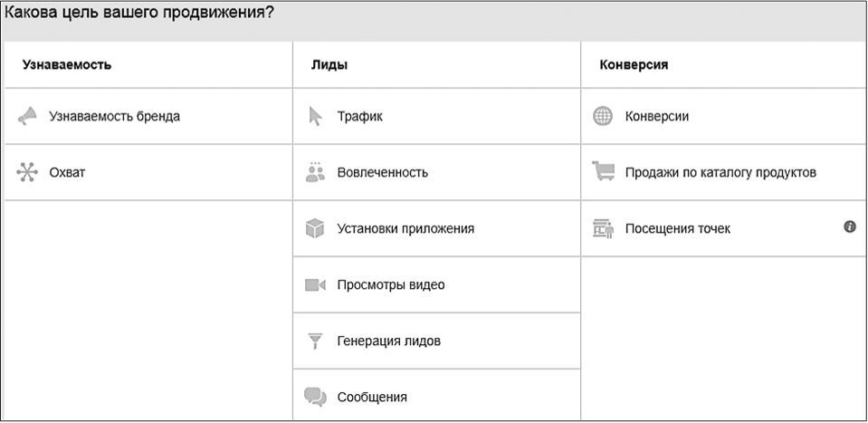Click the video camera icon
This screenshot has width=868, height=423.
click(x=315, y=284)
